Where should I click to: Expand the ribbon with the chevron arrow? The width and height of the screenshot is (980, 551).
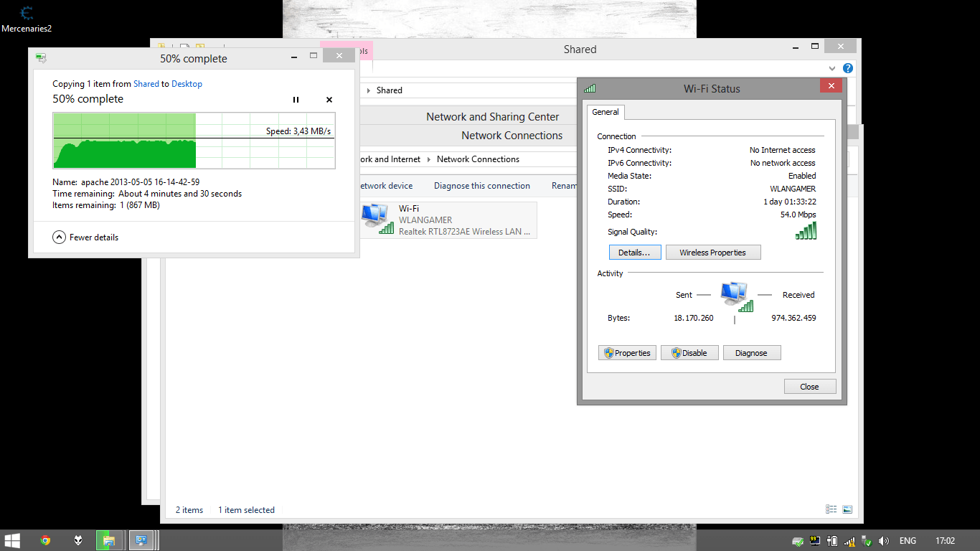[x=832, y=68]
